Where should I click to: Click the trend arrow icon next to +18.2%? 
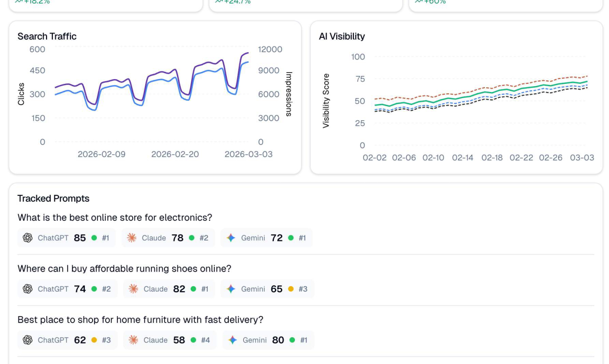(19, 1)
